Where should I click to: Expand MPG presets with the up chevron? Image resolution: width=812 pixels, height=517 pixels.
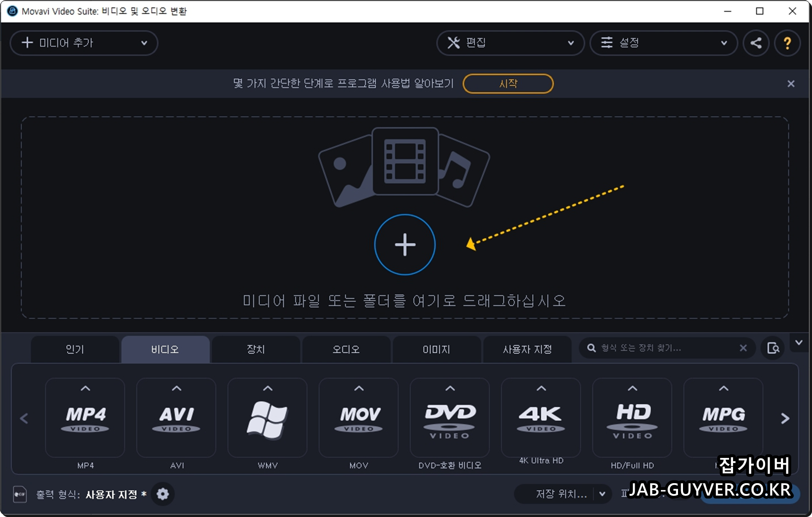(x=723, y=388)
